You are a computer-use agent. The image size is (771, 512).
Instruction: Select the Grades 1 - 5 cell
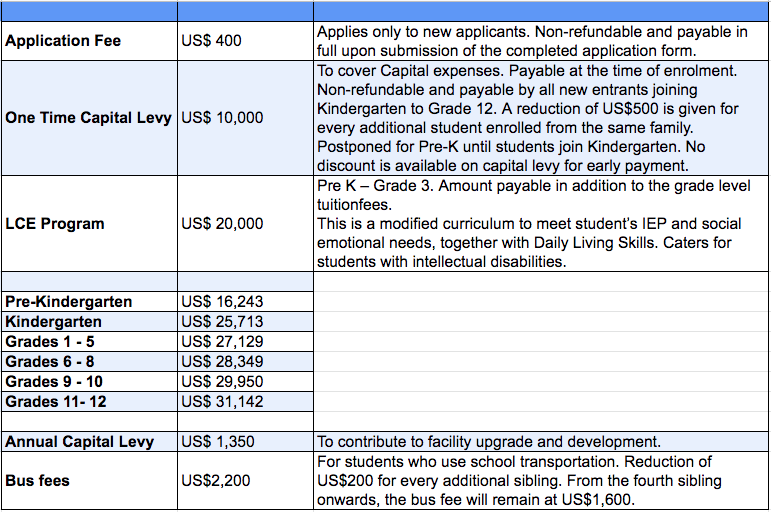point(89,342)
